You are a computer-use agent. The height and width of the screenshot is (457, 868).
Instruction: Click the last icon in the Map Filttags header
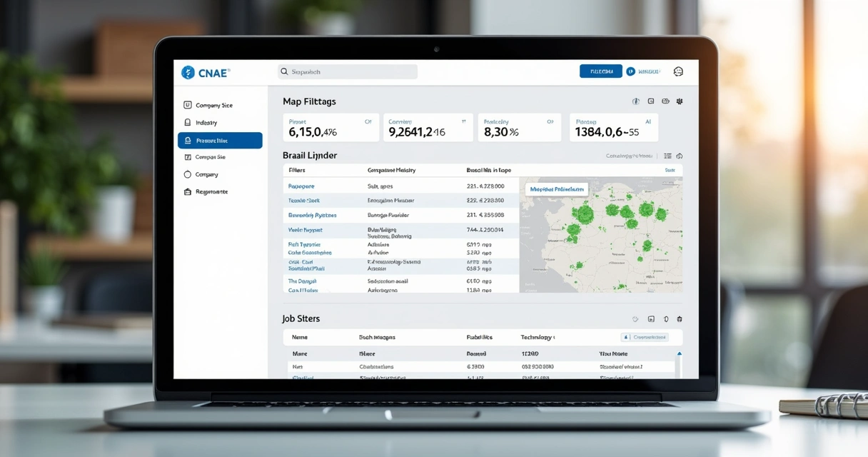tap(680, 101)
